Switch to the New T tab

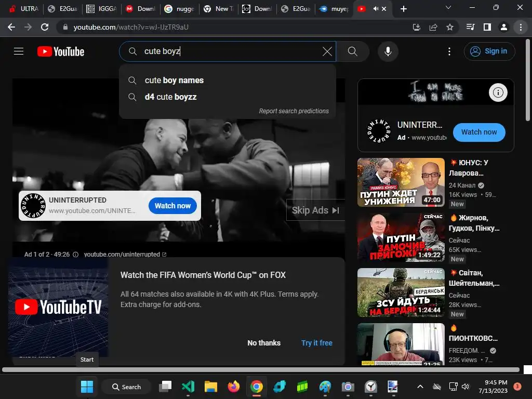(x=218, y=9)
